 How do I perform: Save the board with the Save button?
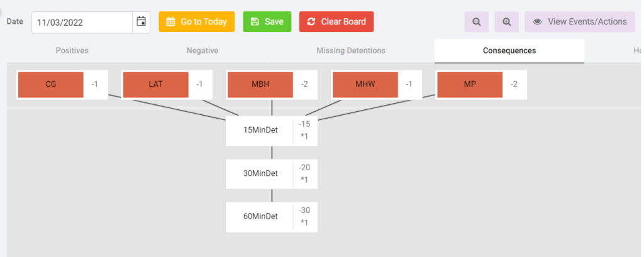coord(267,22)
